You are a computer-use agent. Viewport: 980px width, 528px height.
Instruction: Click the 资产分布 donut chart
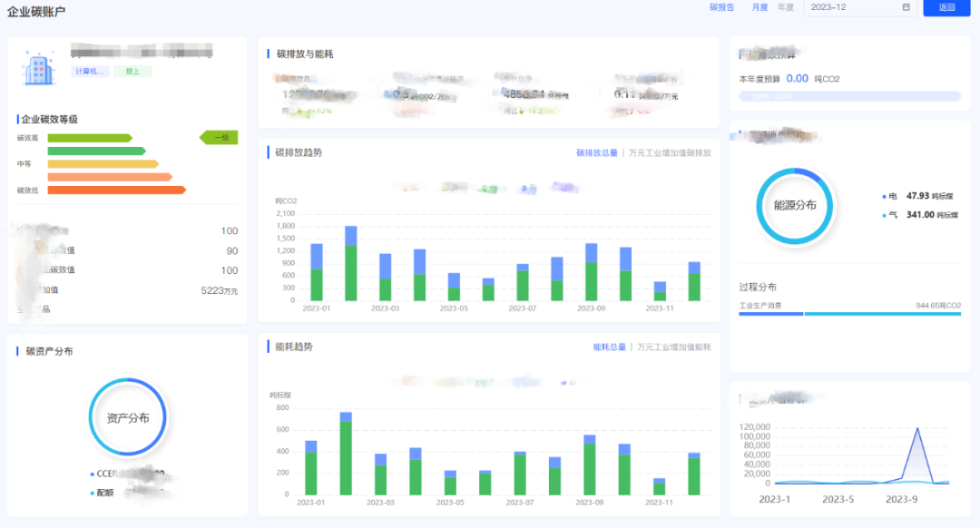pos(128,417)
